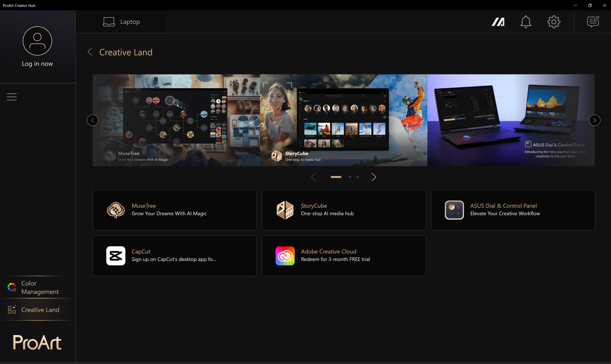
Task: Open Color Management in the sidebar
Action: click(37, 287)
